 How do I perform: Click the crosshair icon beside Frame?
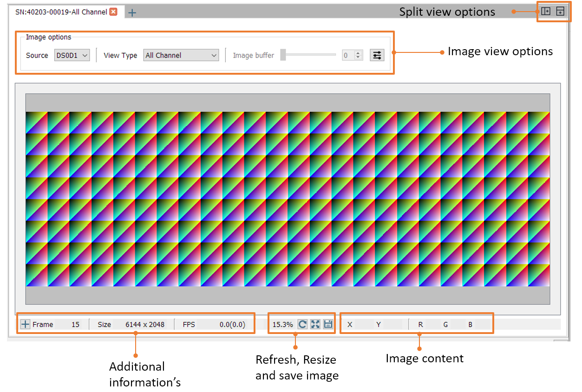coord(25,324)
